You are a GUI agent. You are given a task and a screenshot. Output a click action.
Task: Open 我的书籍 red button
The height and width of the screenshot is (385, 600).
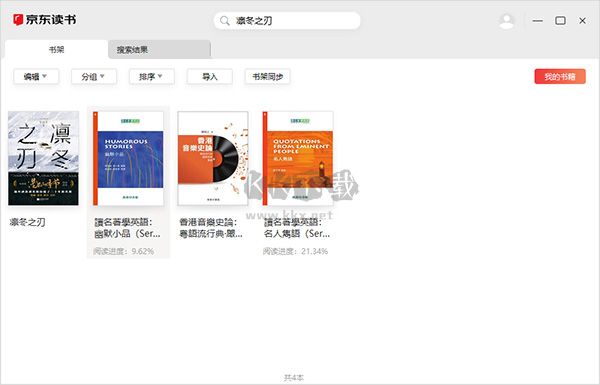[x=560, y=77]
